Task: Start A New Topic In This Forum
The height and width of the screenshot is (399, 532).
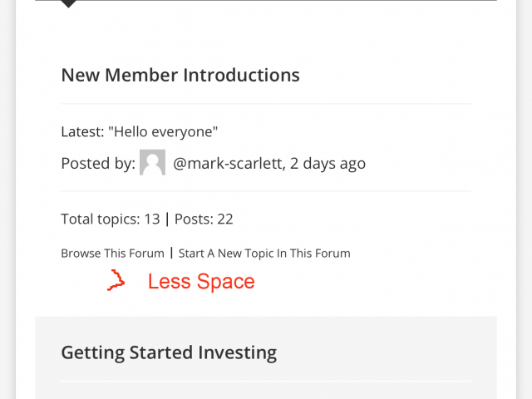Action: 264,254
